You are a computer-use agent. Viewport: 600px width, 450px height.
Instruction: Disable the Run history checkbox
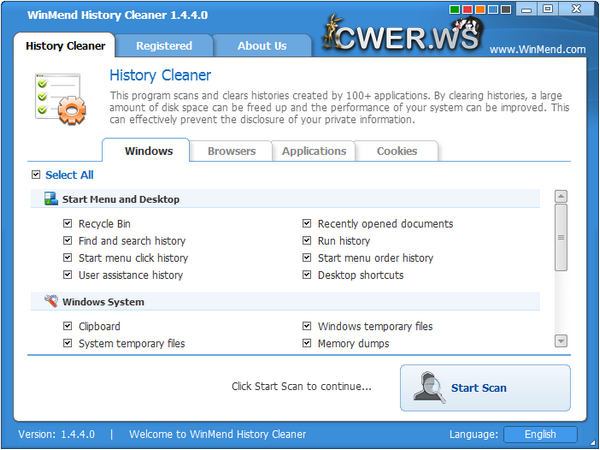point(307,241)
